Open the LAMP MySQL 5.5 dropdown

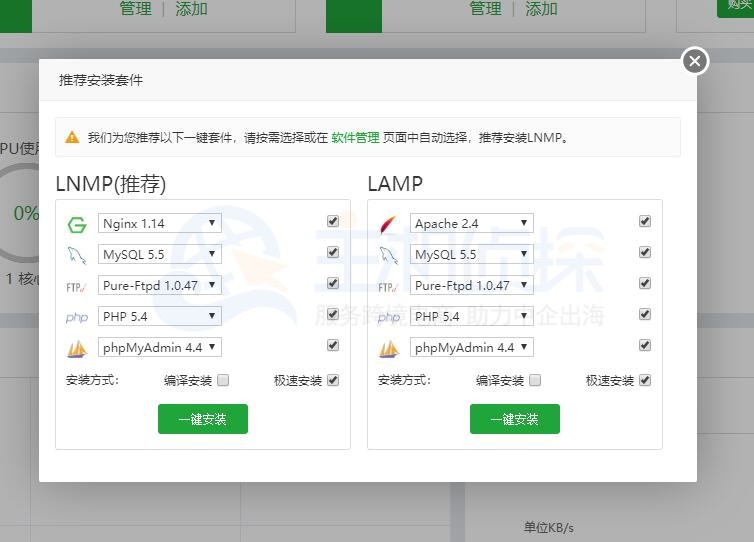472,255
